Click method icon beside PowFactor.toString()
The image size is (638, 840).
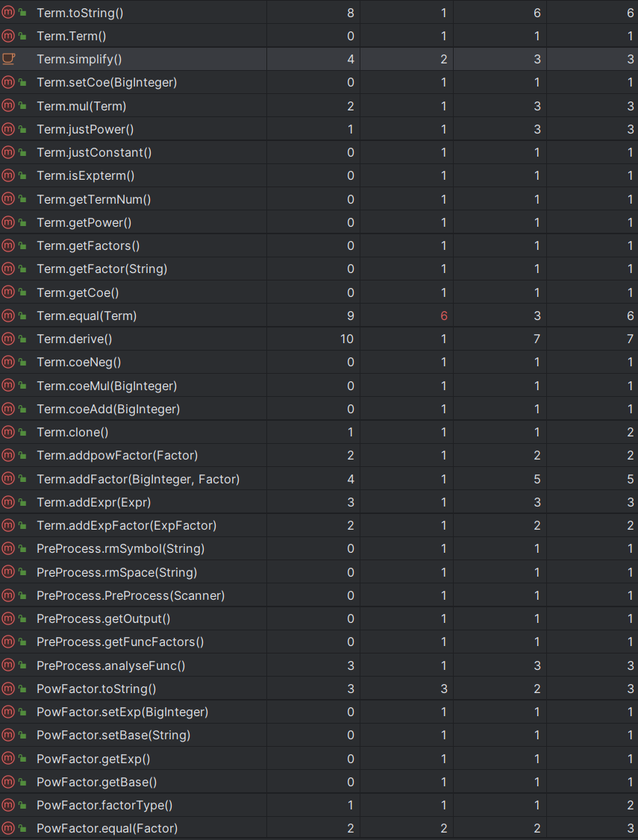(x=7, y=689)
